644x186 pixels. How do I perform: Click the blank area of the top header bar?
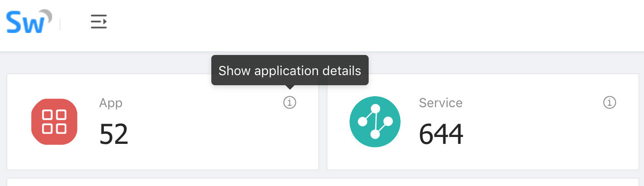point(366,25)
